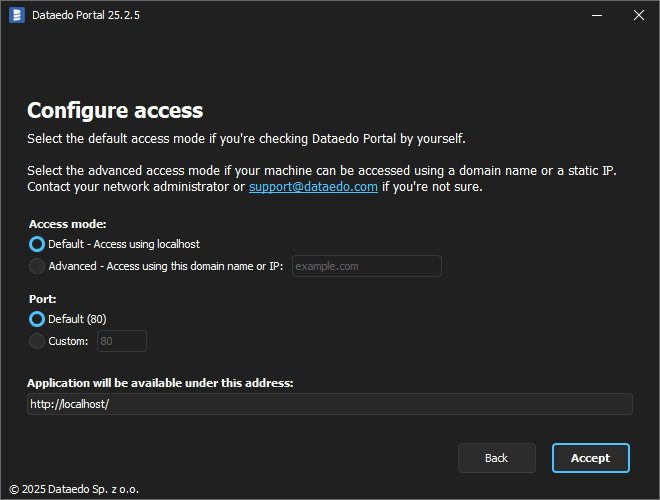The height and width of the screenshot is (500, 660).
Task: Open the support@dataedo.com email link
Action: 313,187
